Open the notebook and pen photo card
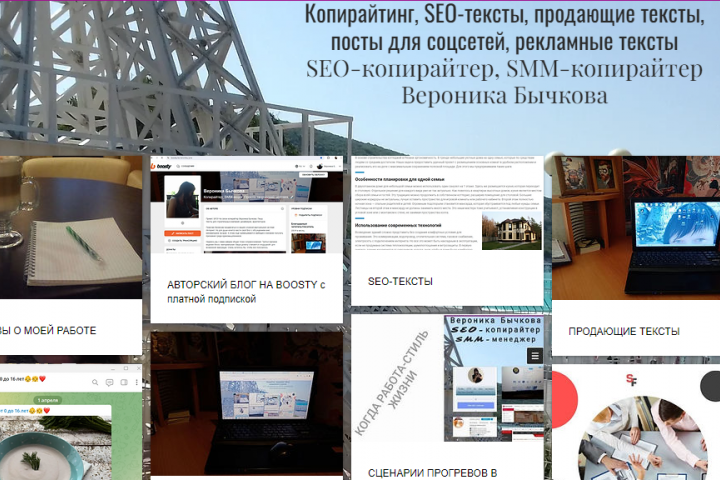This screenshot has height=480, width=720. tap(71, 227)
